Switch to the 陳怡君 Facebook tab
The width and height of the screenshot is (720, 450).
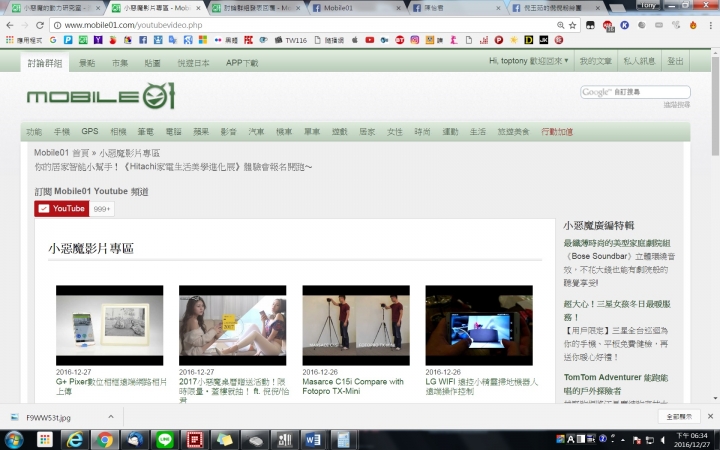point(457,8)
